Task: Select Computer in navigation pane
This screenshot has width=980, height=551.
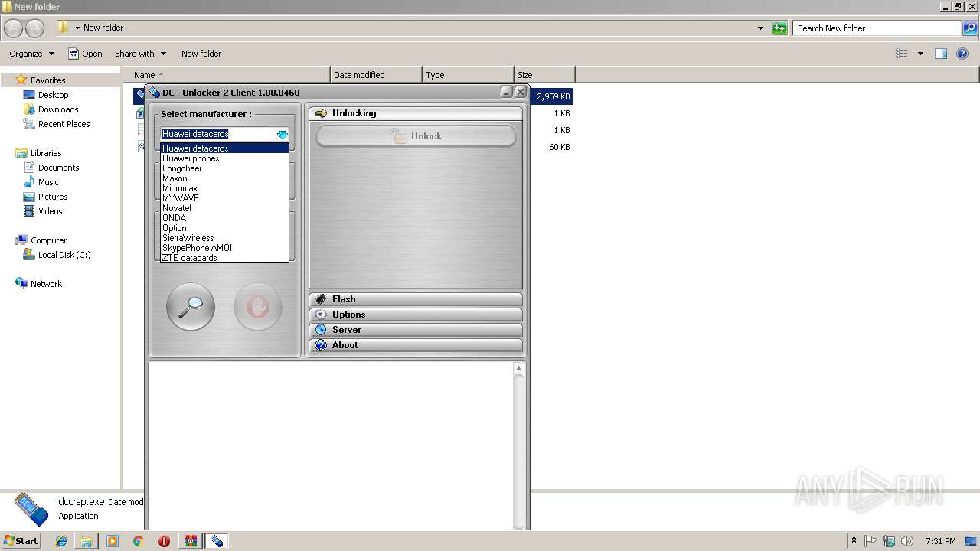Action: [x=48, y=240]
